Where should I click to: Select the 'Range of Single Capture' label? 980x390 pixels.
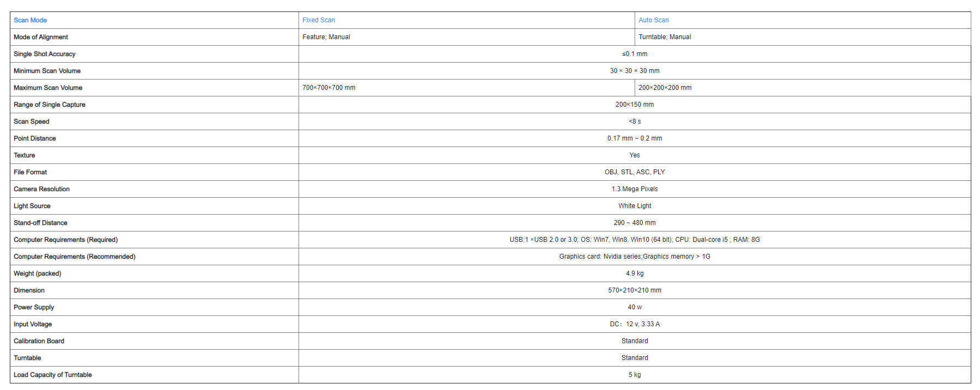click(x=50, y=105)
